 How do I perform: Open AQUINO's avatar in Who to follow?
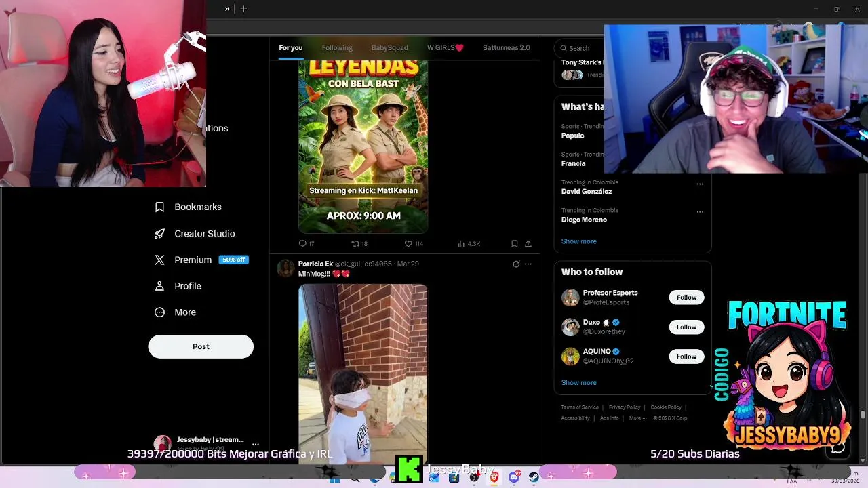pyautogui.click(x=570, y=356)
